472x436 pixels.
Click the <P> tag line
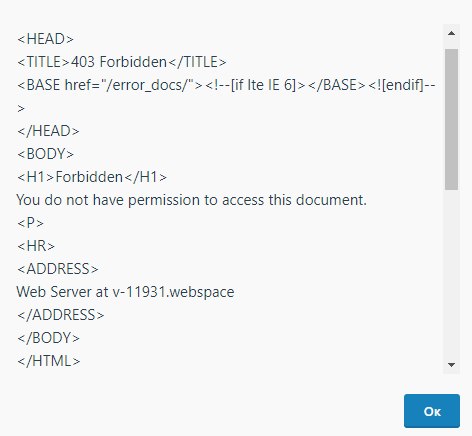(x=30, y=223)
